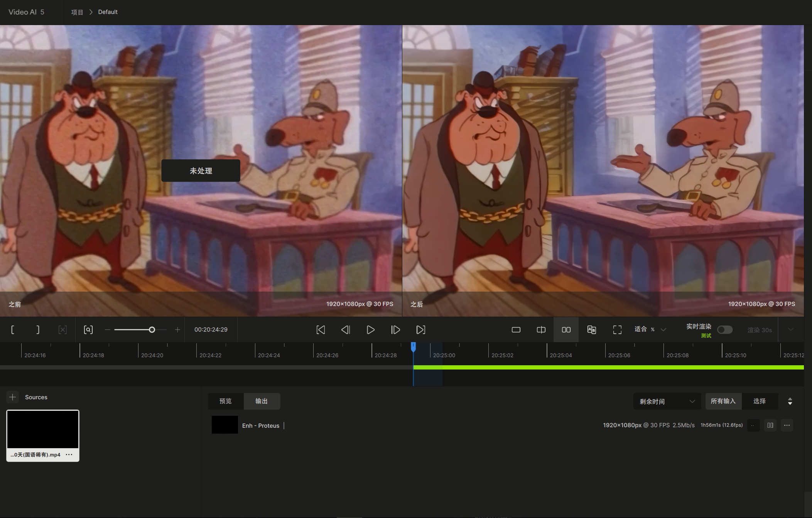Toggle the 实时渲染 live render switch
This screenshot has width=812, height=518.
click(724, 330)
